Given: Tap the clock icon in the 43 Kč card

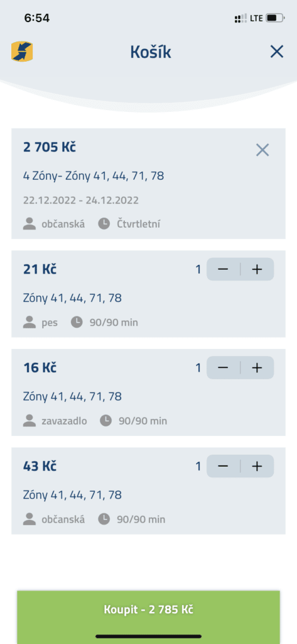Looking at the screenshot, I should point(104,519).
